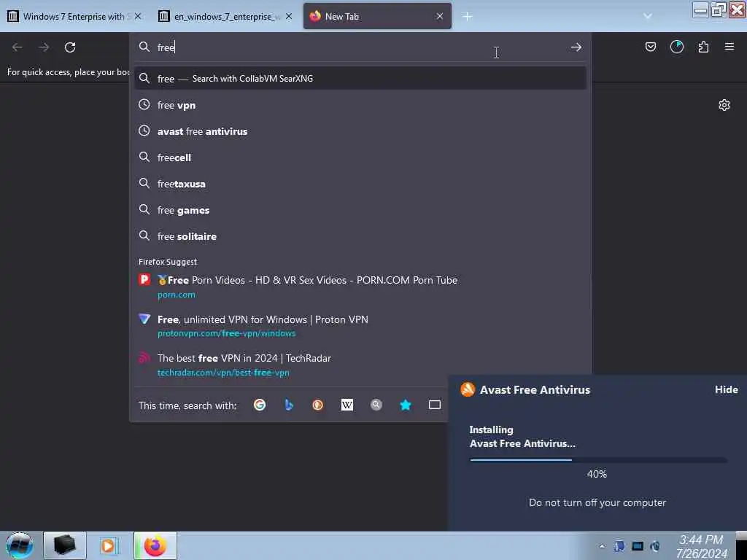Switch to the Windows 7 Enterprise tab
747x560 pixels.
click(x=74, y=17)
